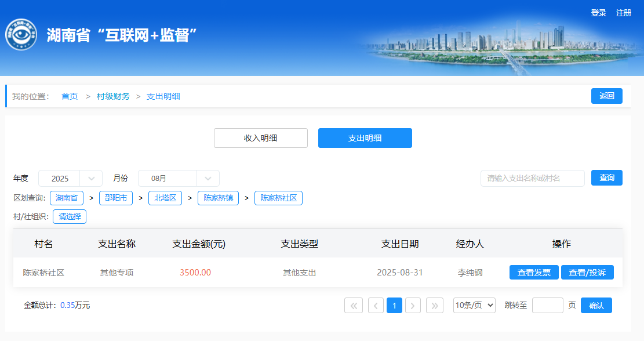Navigate to 村级财务 in the breadcrumb
The width and height of the screenshot is (644, 341).
[113, 96]
